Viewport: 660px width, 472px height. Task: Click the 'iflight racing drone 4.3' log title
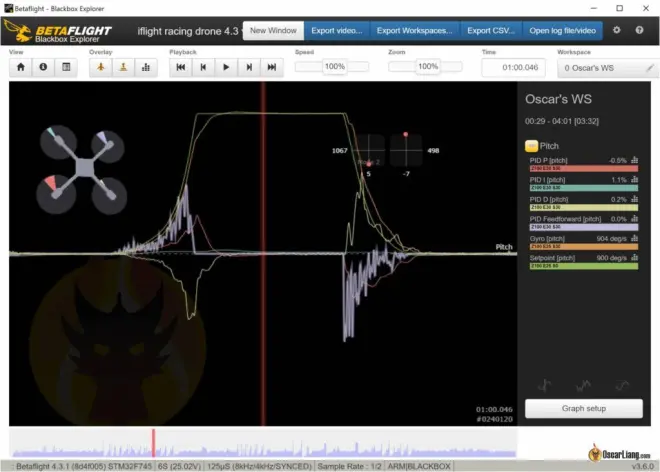[188, 31]
